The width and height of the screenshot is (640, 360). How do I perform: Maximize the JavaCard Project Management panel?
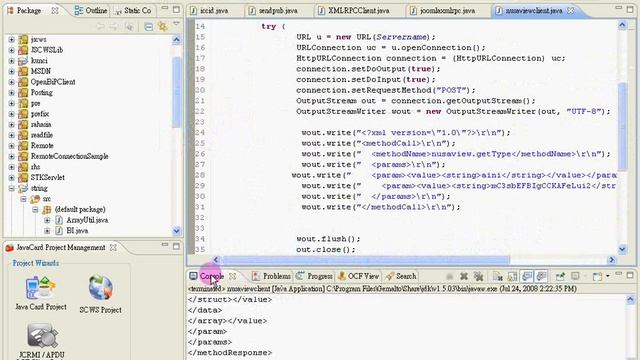click(x=176, y=246)
